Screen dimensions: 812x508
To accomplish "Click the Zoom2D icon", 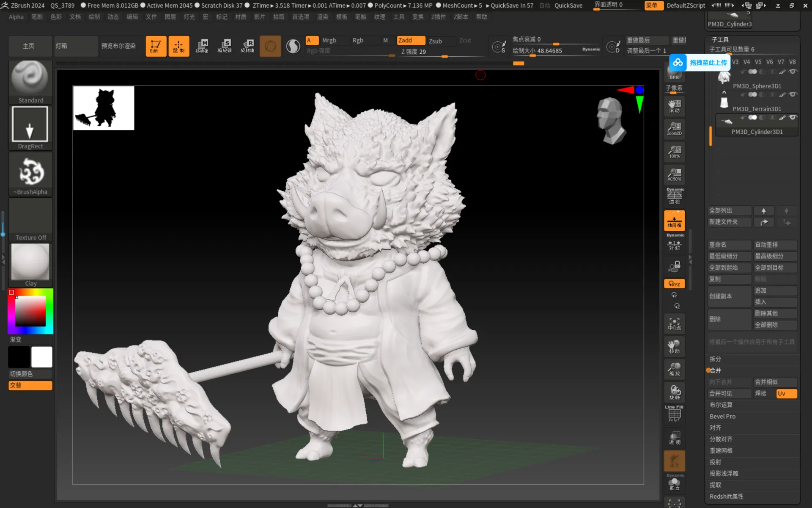I will (674, 128).
